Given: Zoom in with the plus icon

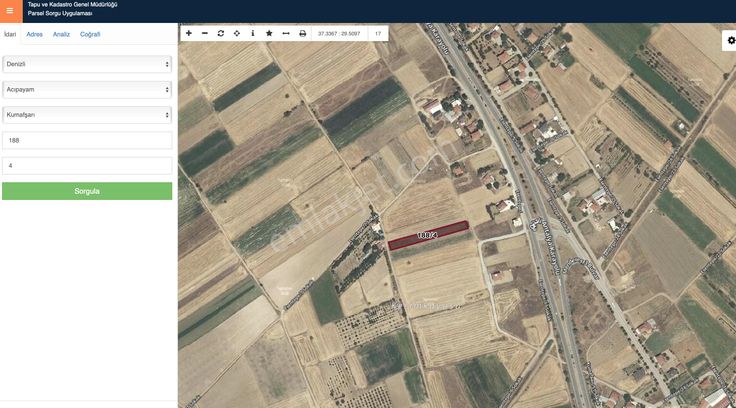Looking at the screenshot, I should coord(189,33).
